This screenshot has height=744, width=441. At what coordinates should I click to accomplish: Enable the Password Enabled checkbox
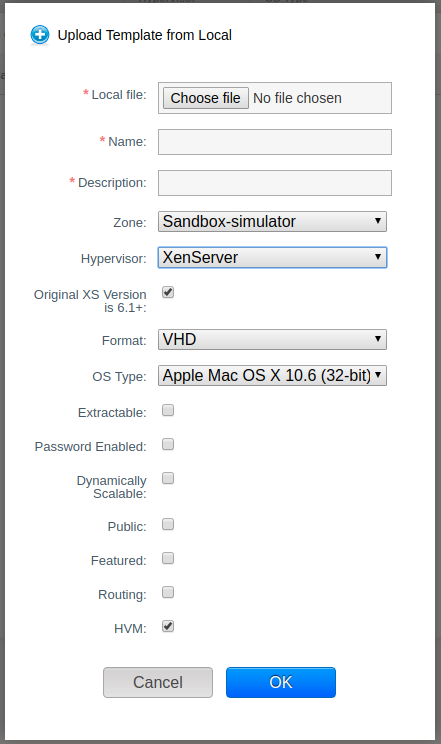pos(168,444)
